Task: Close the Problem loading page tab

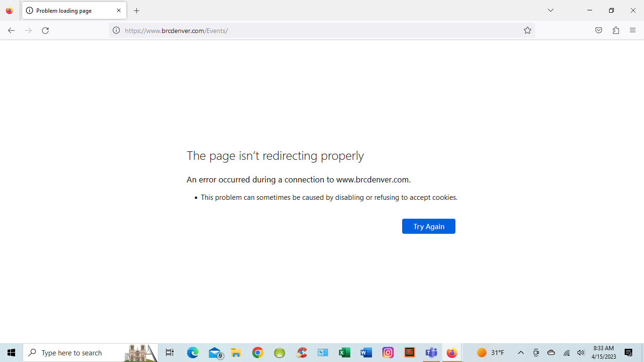Action: point(119,10)
